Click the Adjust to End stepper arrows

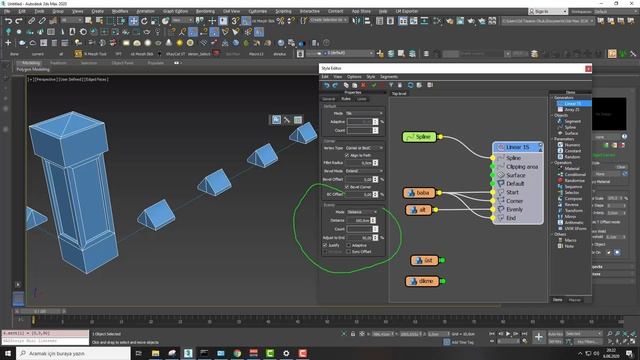[x=375, y=238]
